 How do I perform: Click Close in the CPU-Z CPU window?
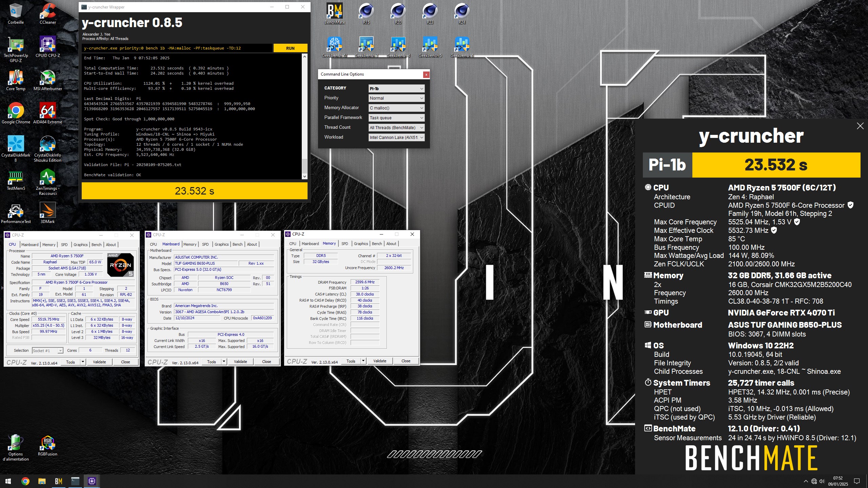pos(125,362)
